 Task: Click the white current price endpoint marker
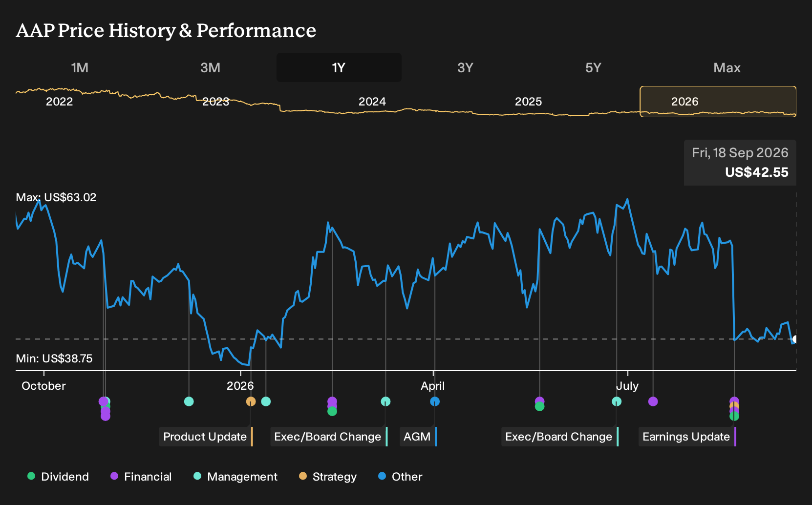click(x=795, y=339)
